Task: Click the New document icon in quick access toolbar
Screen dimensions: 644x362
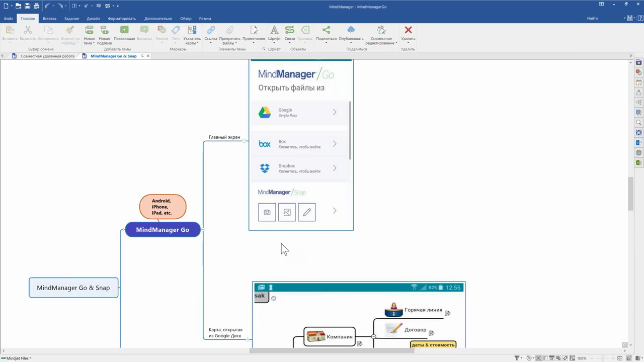Action: tap(6, 6)
